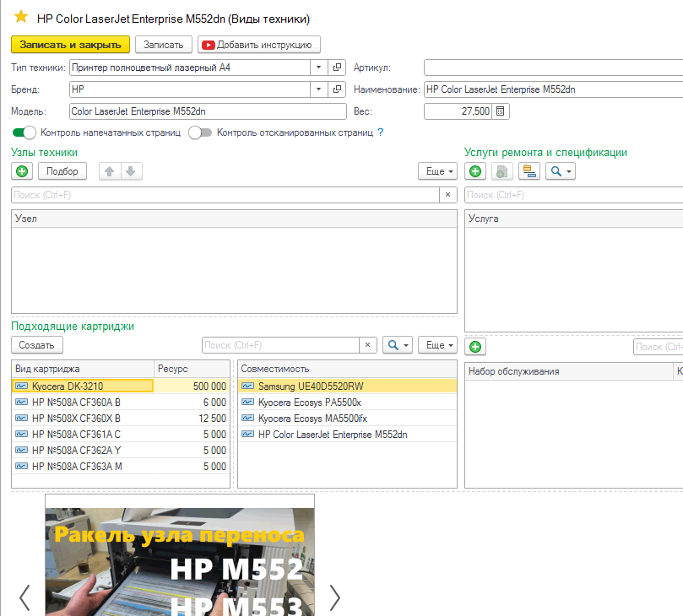
Task: Click the Набор обслуживания column header
Action: pos(569,371)
